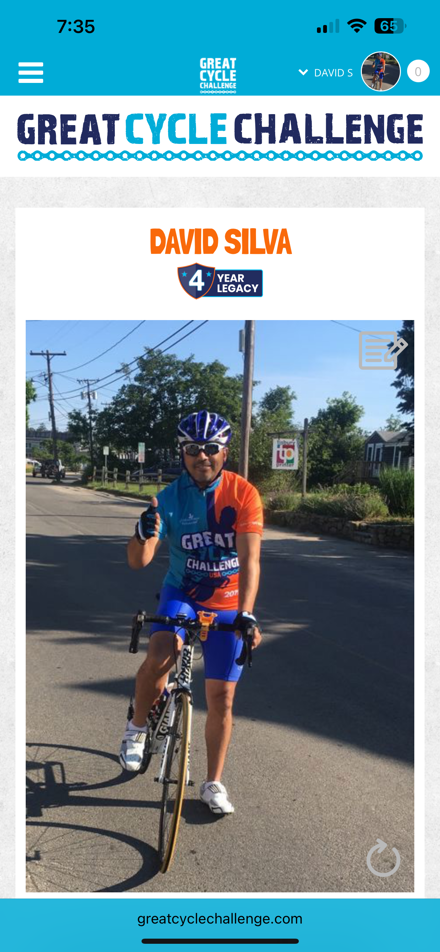440x952 pixels.
Task: Click the edit photo pencil icon
Action: coord(382,350)
